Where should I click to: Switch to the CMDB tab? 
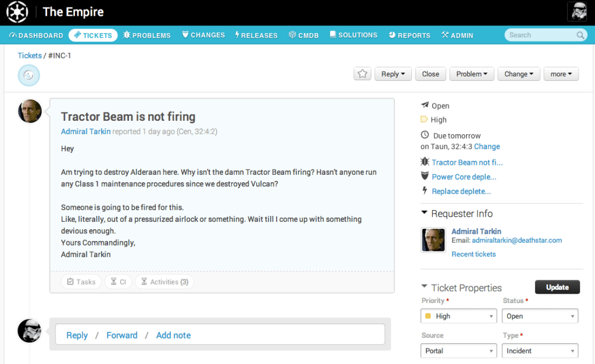tap(304, 35)
